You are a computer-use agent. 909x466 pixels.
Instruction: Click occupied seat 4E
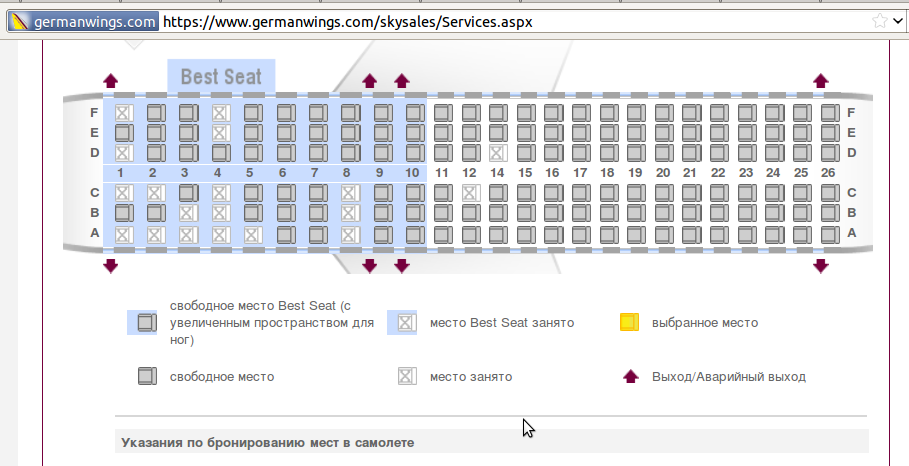click(x=221, y=133)
